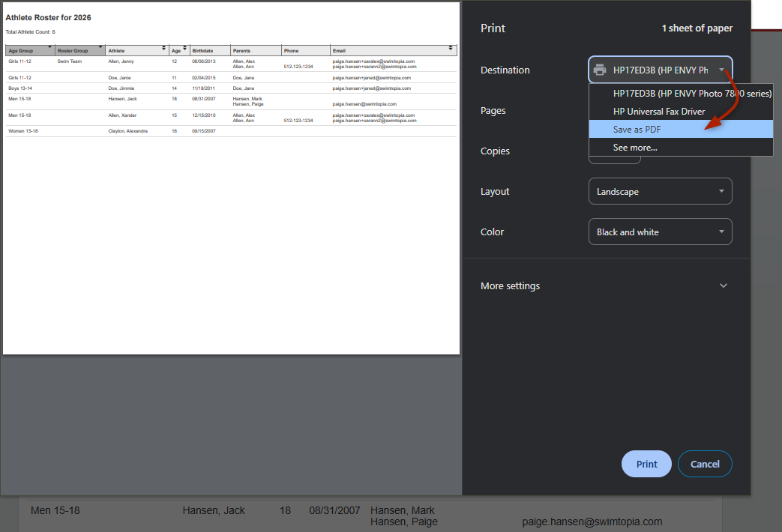Click the printer icon in Destination field
Image resolution: width=782 pixels, height=532 pixels.
click(600, 70)
